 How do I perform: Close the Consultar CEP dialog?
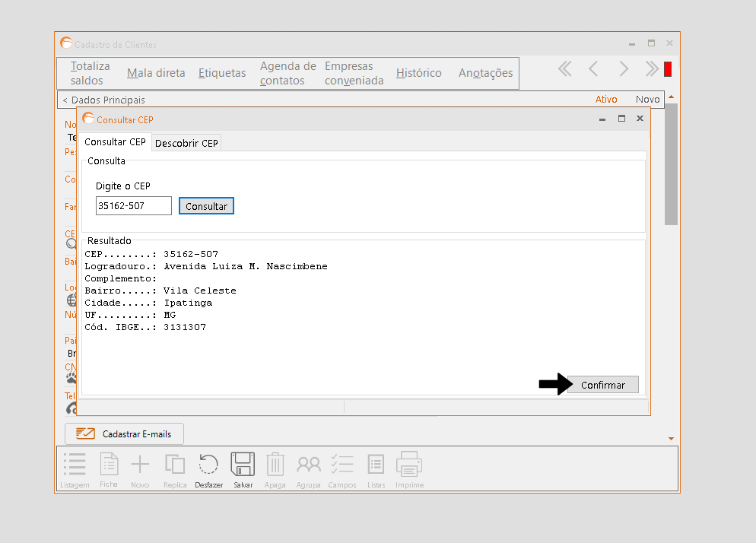tap(640, 119)
